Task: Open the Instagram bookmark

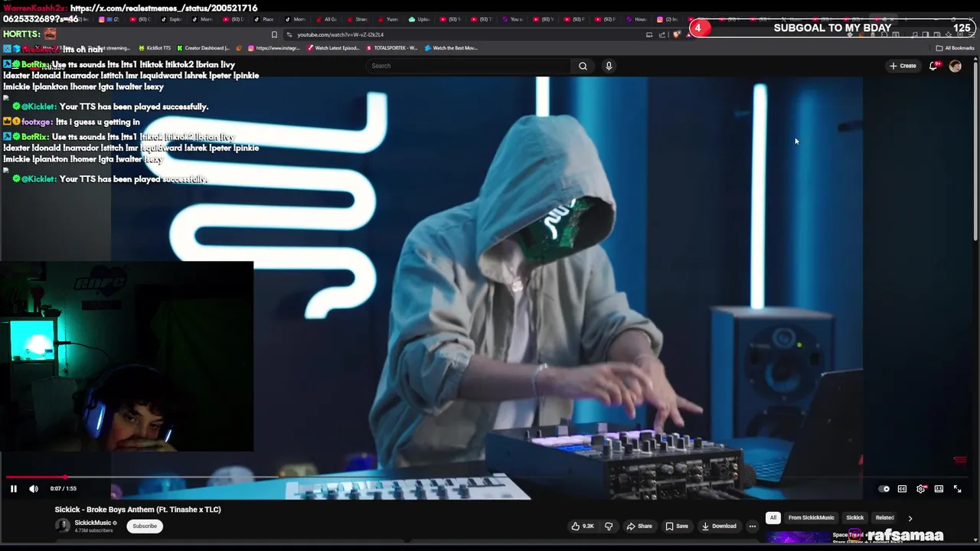Action: coord(274,48)
